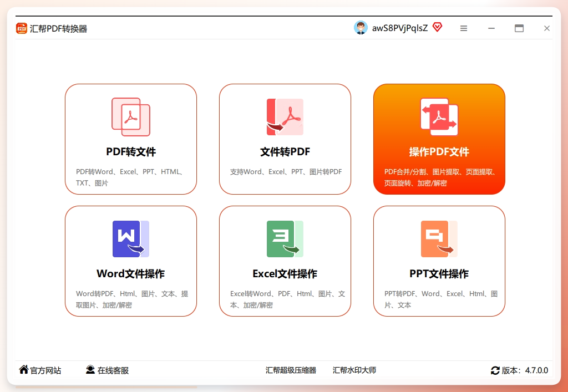
Task: Click description starting 'Excel转Word、PDF'
Action: coord(288,299)
